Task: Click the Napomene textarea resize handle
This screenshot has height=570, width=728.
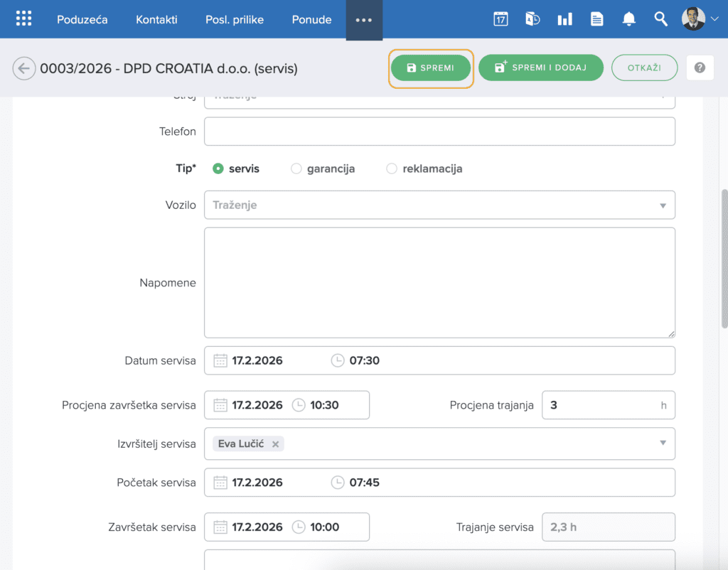Action: click(x=671, y=334)
